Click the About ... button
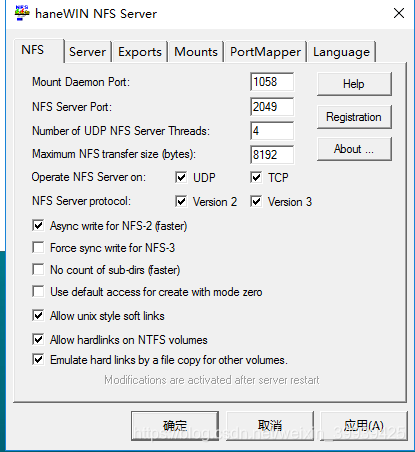415x452 pixels. (x=354, y=149)
